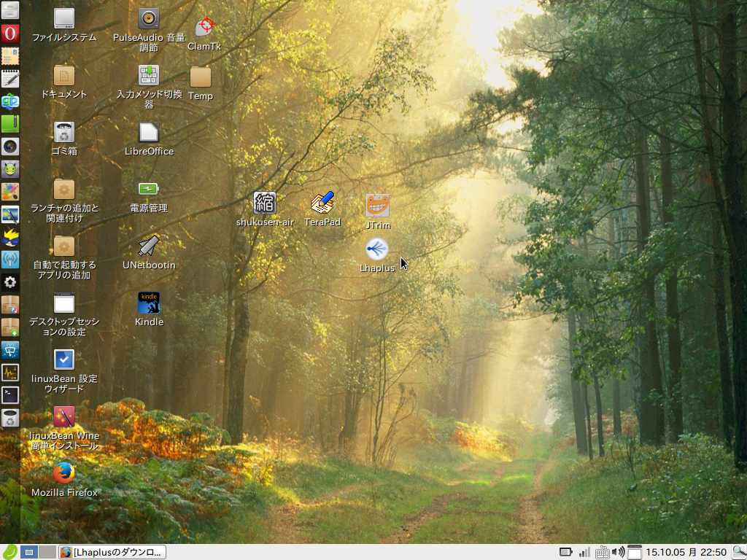Open file manager drawer icon in left dock
Viewport: 747px width, 560px height.
point(10,10)
